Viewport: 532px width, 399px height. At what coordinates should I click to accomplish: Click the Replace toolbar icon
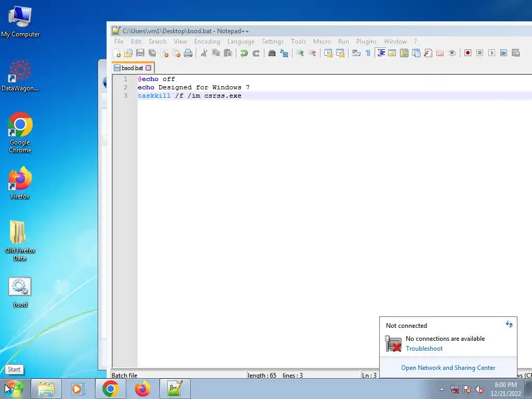284,53
